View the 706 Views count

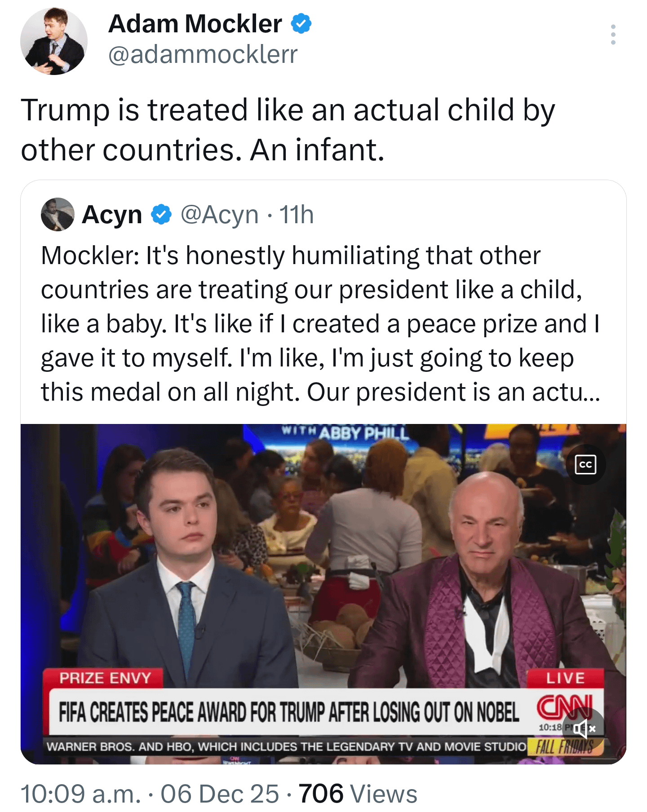tap(358, 794)
